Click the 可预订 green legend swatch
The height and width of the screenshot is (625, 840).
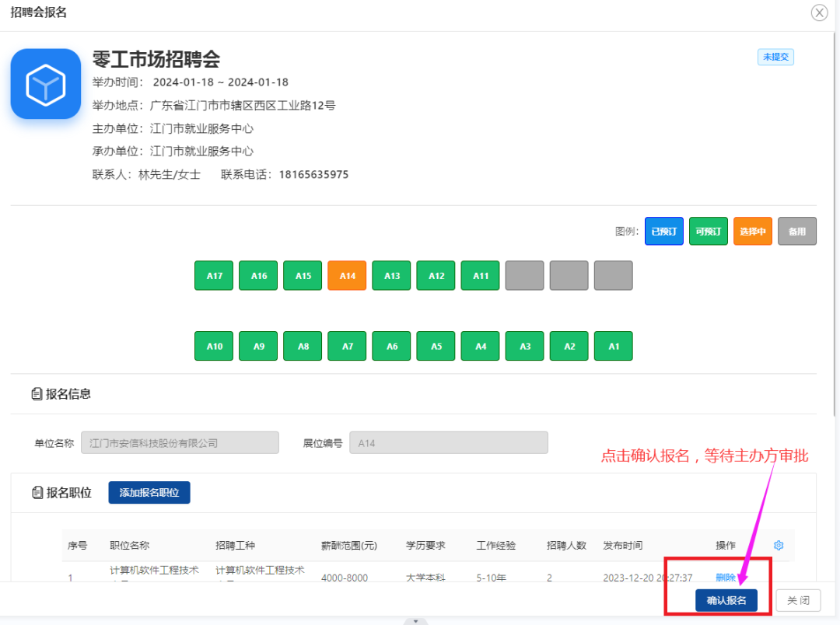pos(708,232)
